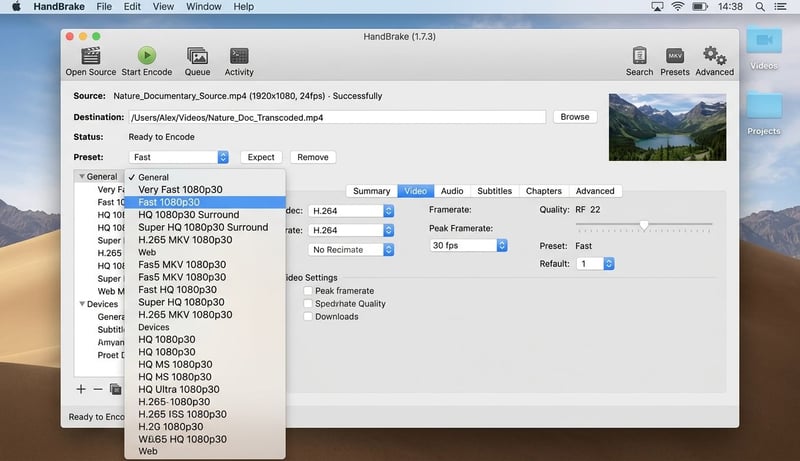Click the Open Source clapperboard icon
The width and height of the screenshot is (800, 461).
click(91, 56)
